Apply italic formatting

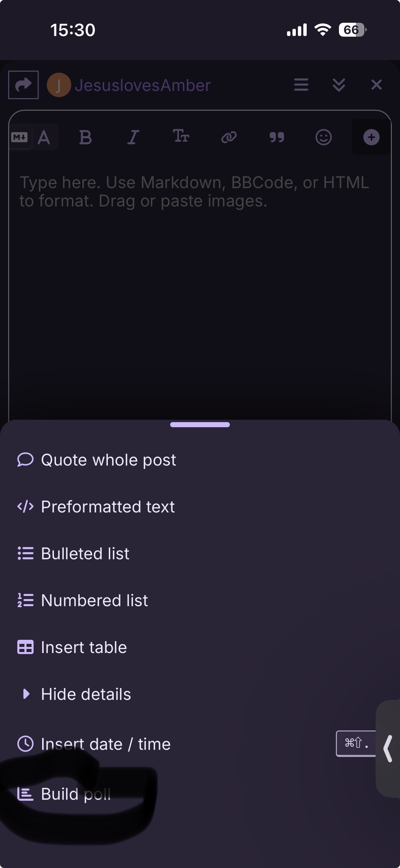[133, 138]
